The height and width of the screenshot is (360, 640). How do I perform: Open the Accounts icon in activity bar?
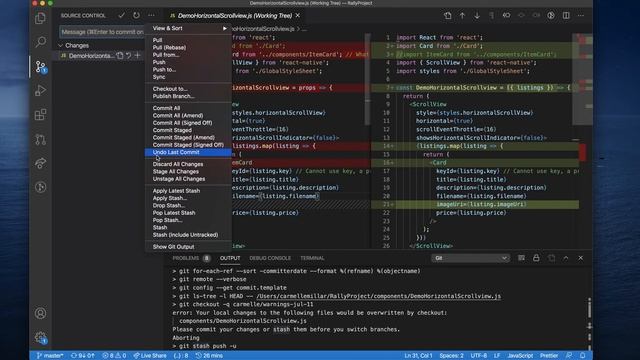pos(40,313)
